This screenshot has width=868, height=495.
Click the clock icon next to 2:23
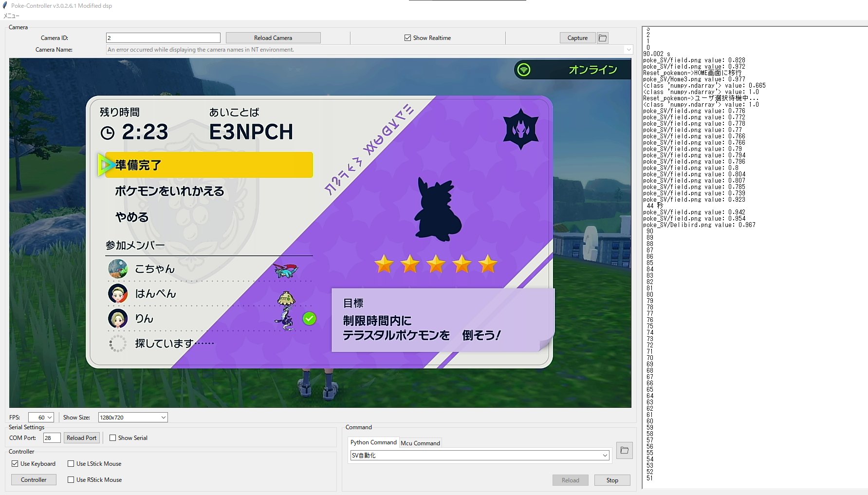tap(108, 133)
